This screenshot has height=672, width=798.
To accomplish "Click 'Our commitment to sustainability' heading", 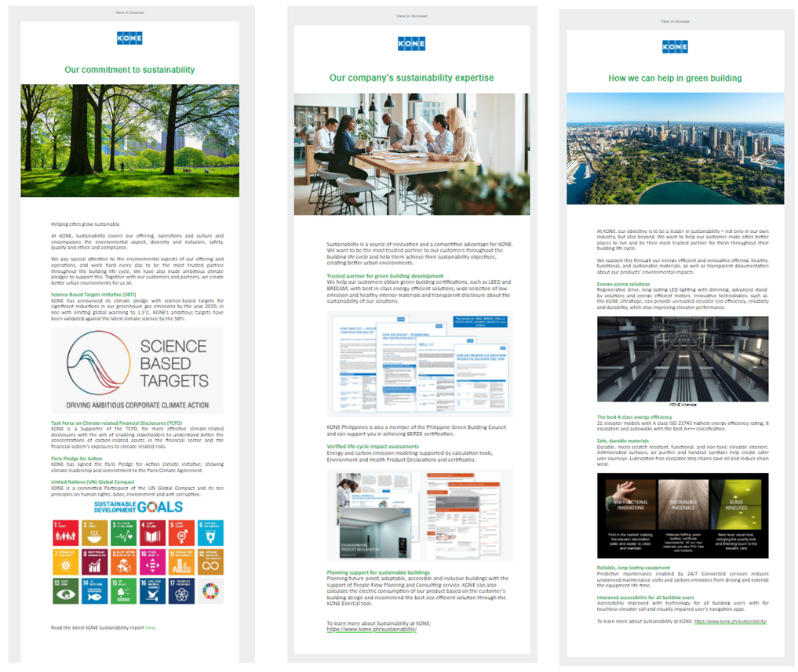I will [x=129, y=70].
